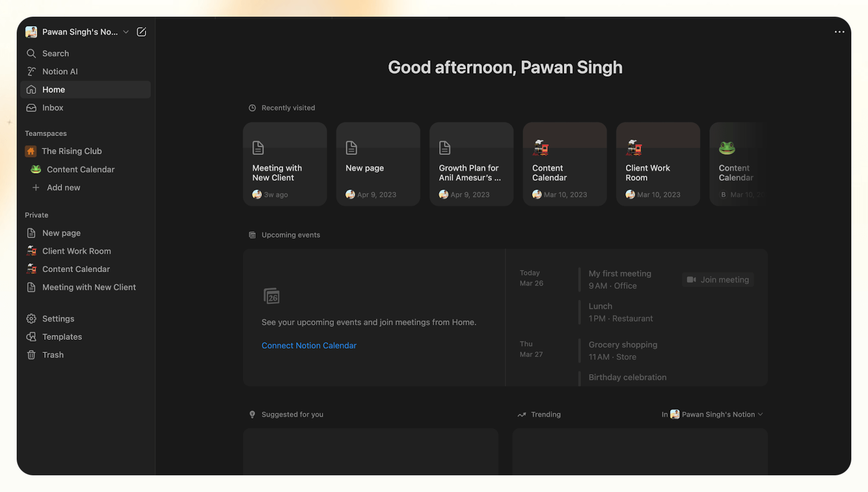
Task: Select My first meeting event
Action: [620, 279]
